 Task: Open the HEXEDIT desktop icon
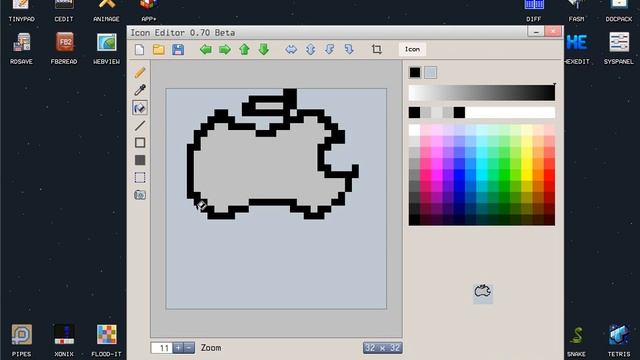coord(576,48)
